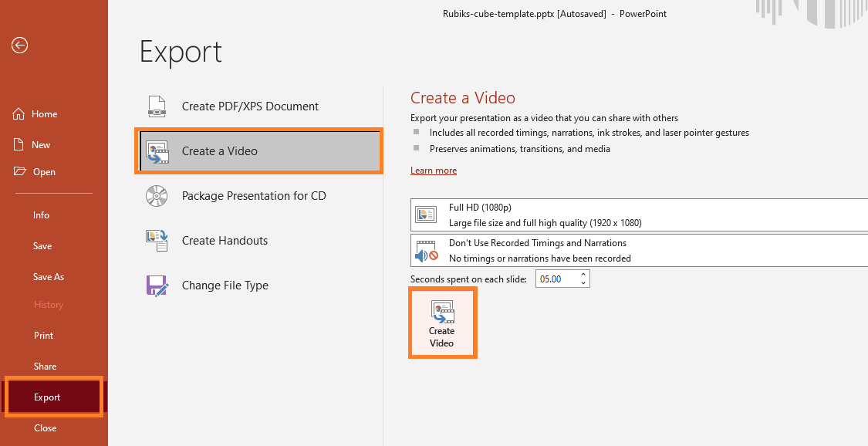Switch to the Print section
This screenshot has width=868, height=446.
pyautogui.click(x=43, y=335)
